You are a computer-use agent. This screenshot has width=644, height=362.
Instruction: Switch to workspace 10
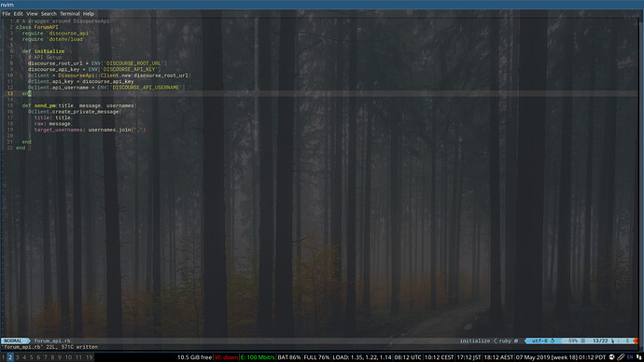coord(68,357)
